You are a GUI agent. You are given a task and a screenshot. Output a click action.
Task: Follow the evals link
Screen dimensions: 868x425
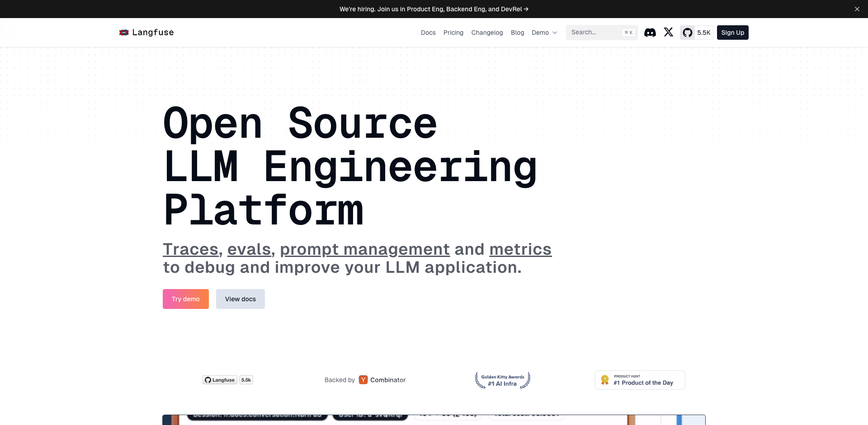(x=249, y=249)
